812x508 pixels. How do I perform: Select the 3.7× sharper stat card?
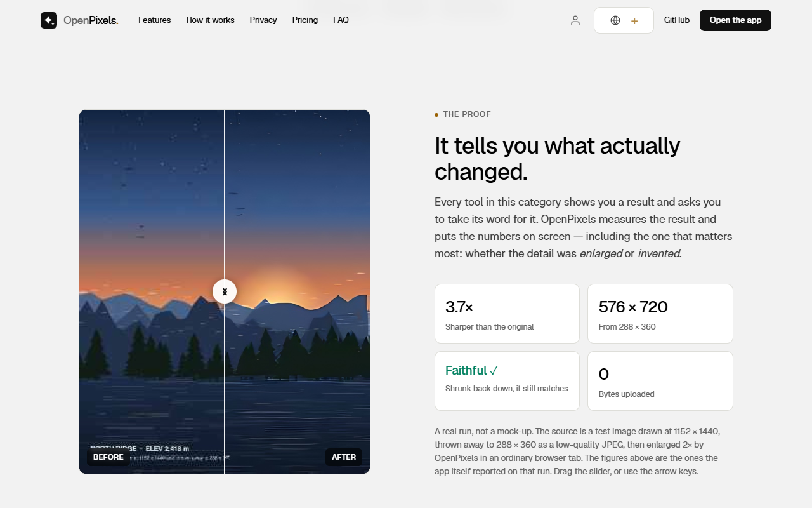coord(507,314)
